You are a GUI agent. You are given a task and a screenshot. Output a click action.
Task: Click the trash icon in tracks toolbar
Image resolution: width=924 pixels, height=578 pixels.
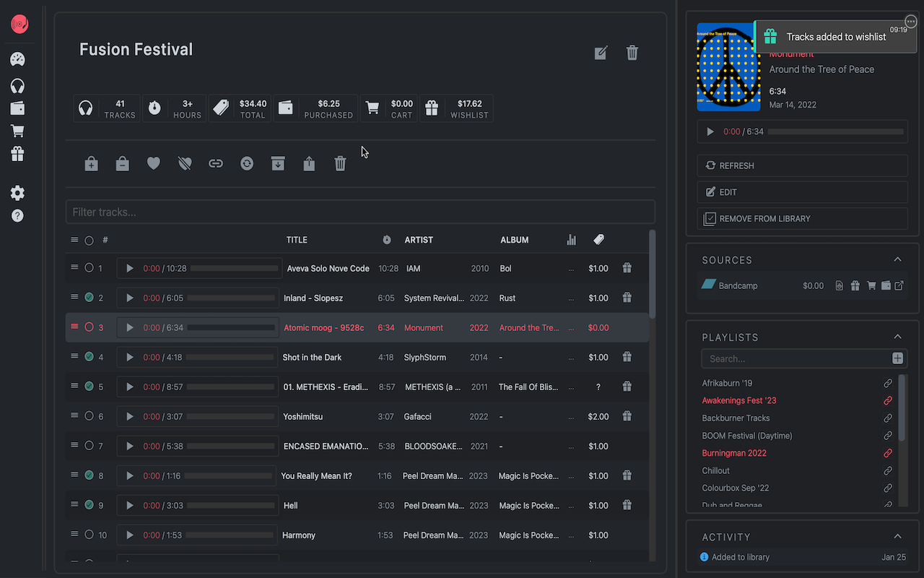[341, 164]
